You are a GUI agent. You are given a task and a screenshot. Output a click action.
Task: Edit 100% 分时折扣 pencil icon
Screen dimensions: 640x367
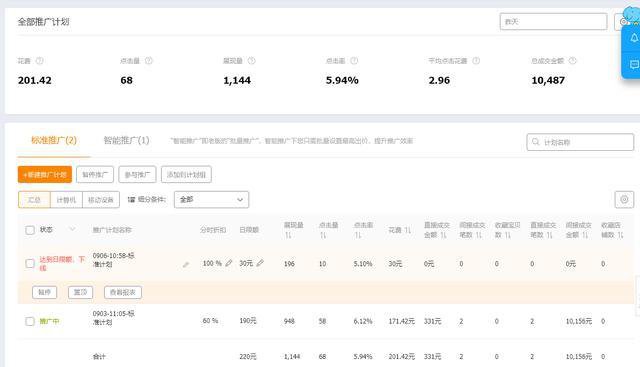click(x=229, y=263)
